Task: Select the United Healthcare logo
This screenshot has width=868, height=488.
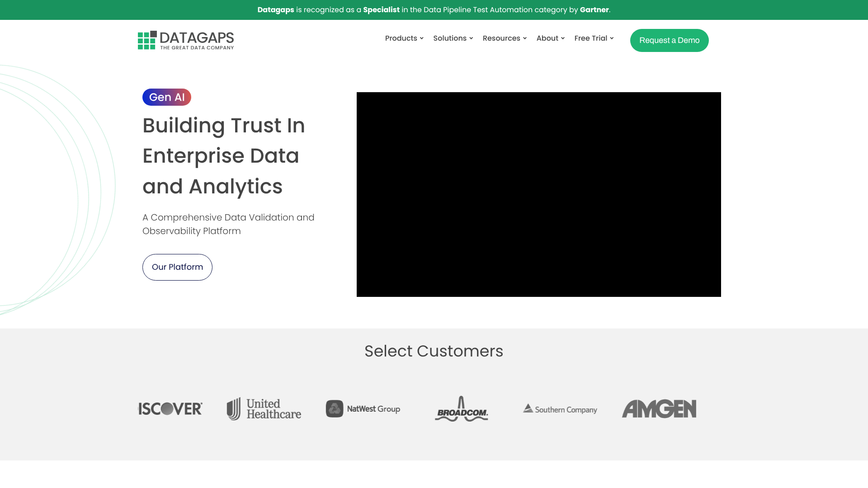Action: coord(263,408)
